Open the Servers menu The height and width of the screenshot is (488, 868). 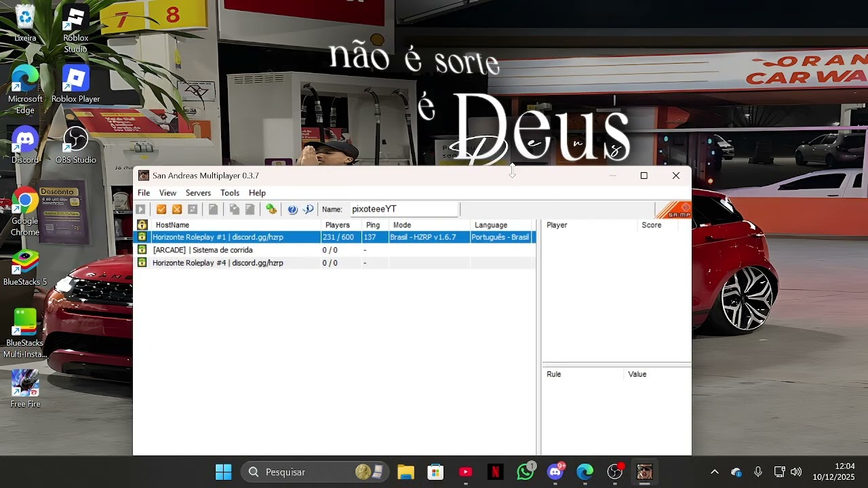pyautogui.click(x=198, y=193)
